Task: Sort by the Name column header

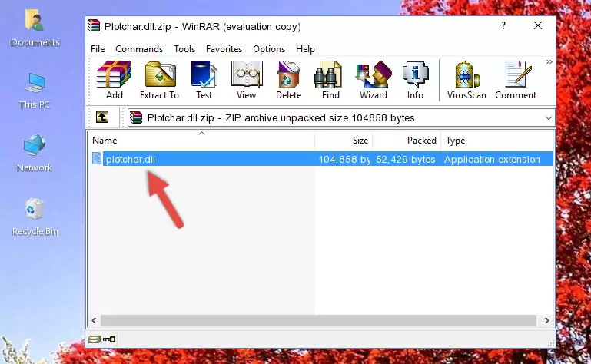Action: tap(201, 141)
